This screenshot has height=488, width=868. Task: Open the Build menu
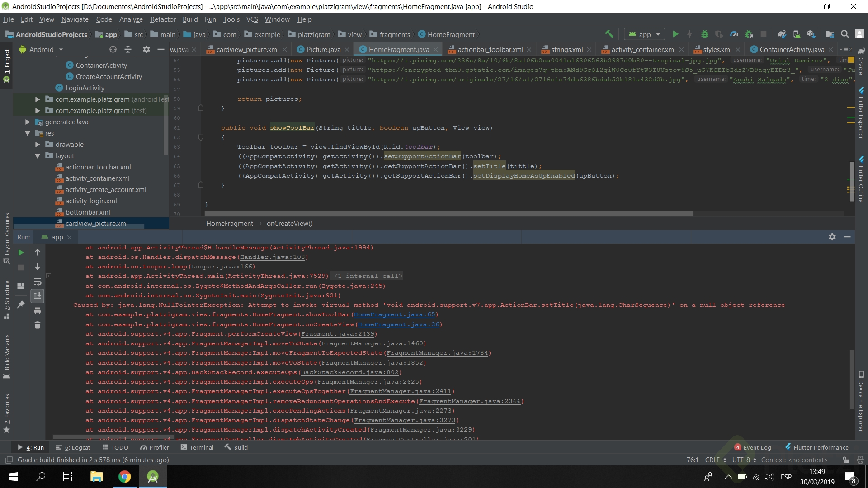pos(190,19)
